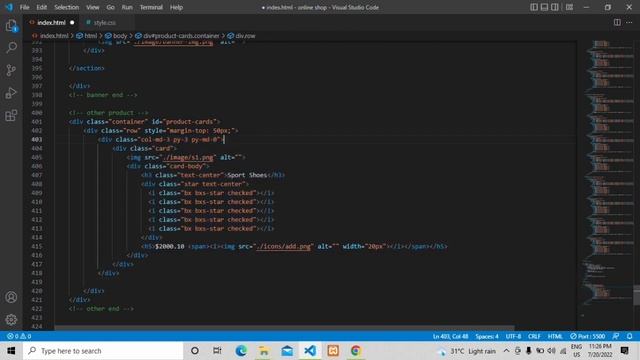Screen dimensions: 640x360
Task: Click the Port: 5500 Live Server status
Action: (x=587, y=336)
